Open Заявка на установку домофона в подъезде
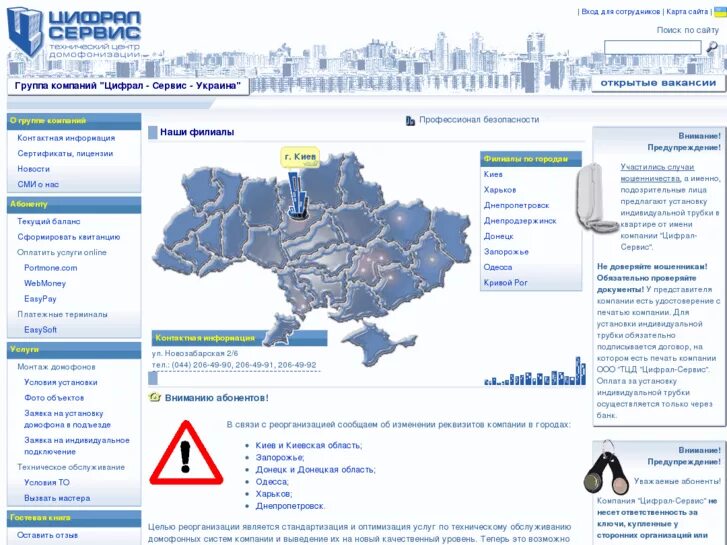 pyautogui.click(x=67, y=419)
